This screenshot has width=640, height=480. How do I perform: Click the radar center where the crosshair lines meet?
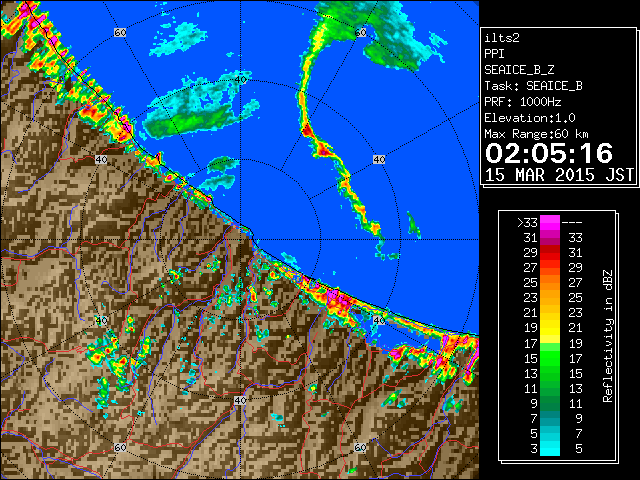pyautogui.click(x=240, y=240)
